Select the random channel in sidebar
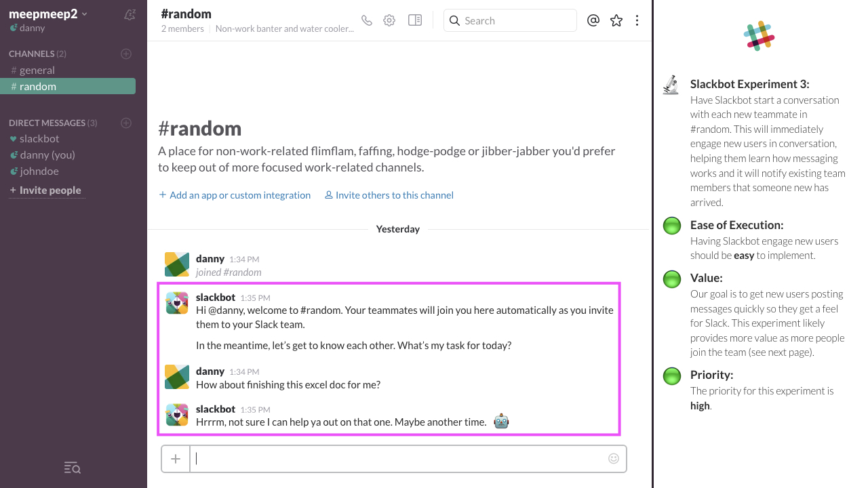868x488 pixels. [x=68, y=86]
